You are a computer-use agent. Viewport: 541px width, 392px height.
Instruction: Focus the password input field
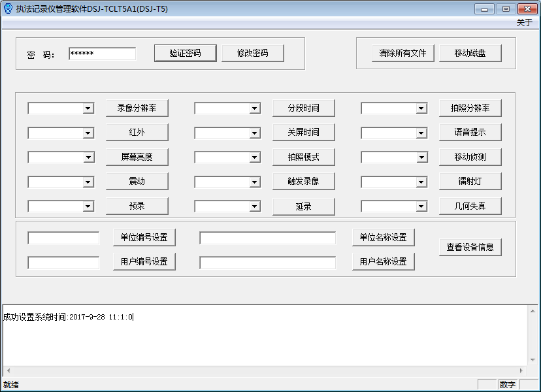tap(102, 54)
